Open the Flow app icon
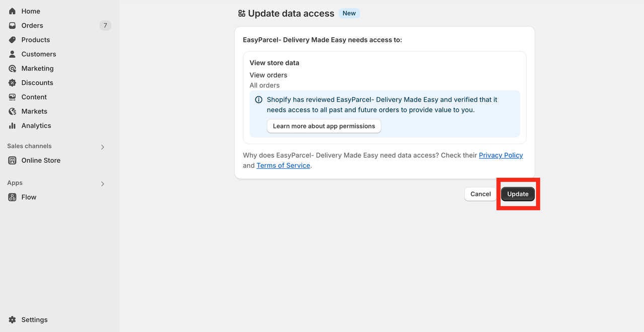Screen dimensions: 644x332 [x=12, y=197]
